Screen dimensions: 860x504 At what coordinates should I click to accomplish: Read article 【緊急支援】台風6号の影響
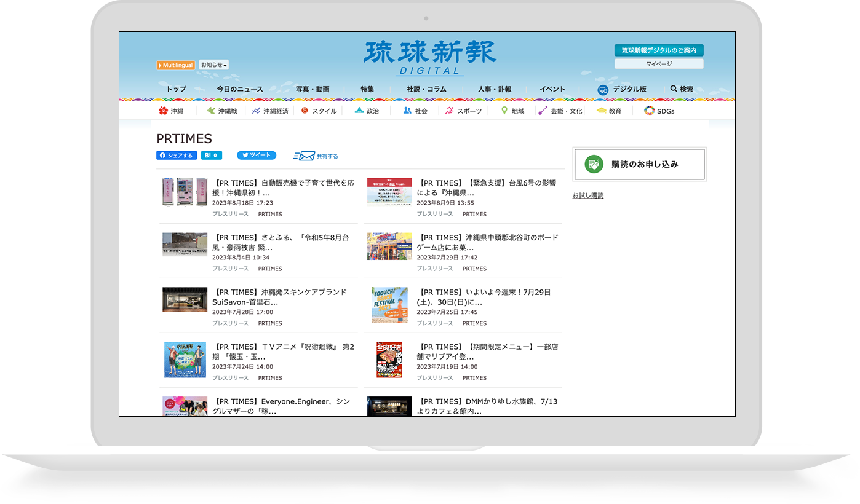(x=487, y=187)
